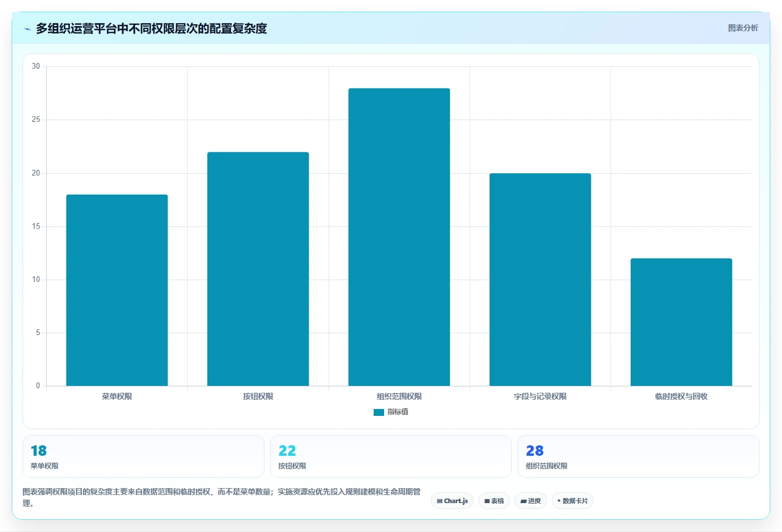This screenshot has width=782, height=532.
Task: Click the 表格 tag chip
Action: point(494,501)
